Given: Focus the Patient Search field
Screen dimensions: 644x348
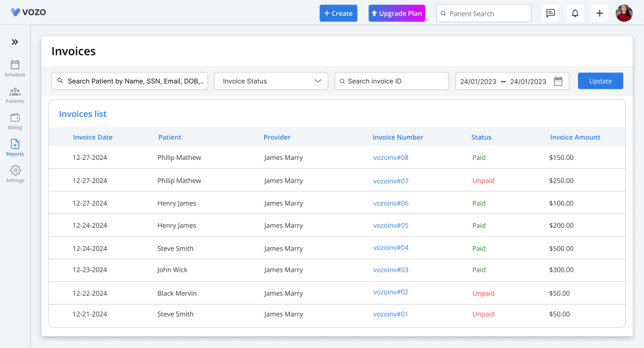Looking at the screenshot, I should coord(484,13).
